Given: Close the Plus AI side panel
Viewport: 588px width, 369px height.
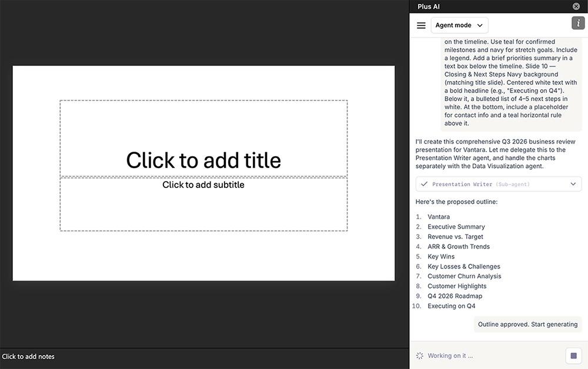Looking at the screenshot, I should [x=576, y=6].
